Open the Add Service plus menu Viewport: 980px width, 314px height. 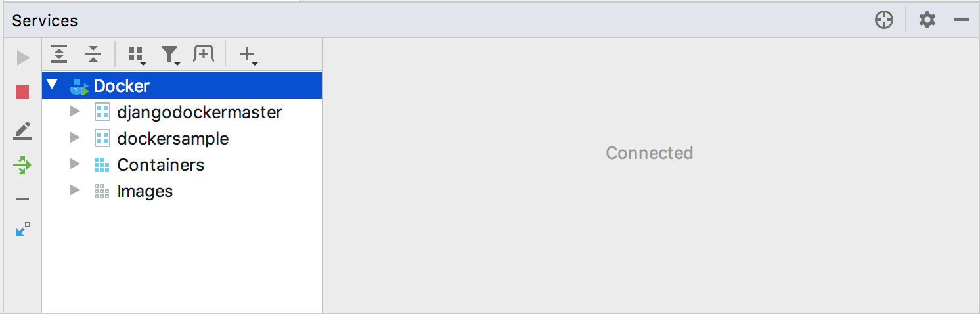tap(248, 55)
